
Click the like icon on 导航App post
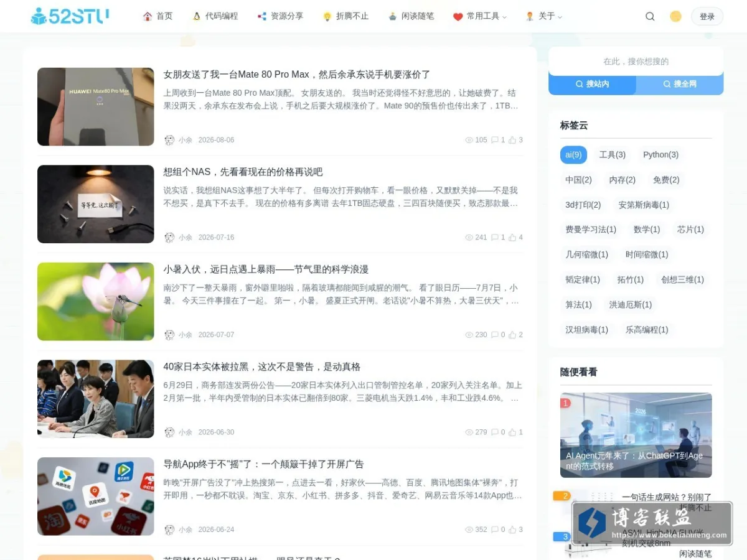pos(512,530)
